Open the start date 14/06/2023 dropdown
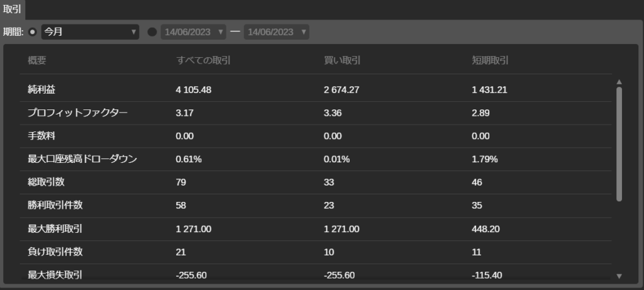This screenshot has width=644, height=290. pyautogui.click(x=193, y=31)
